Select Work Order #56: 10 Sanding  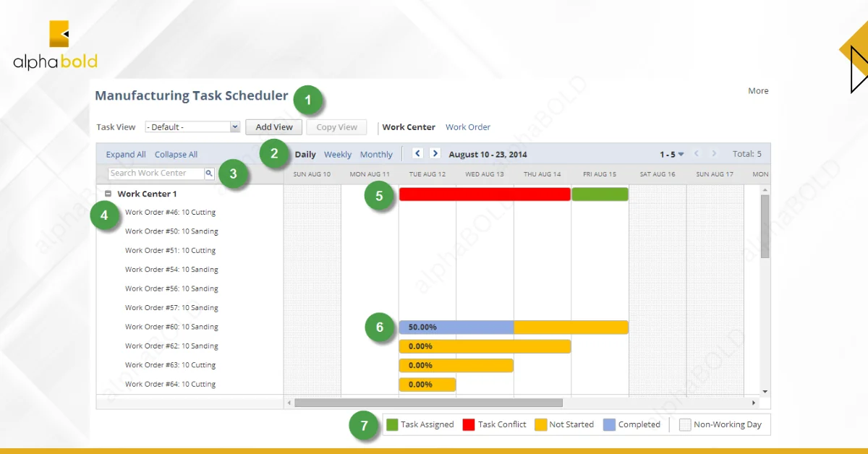171,288
